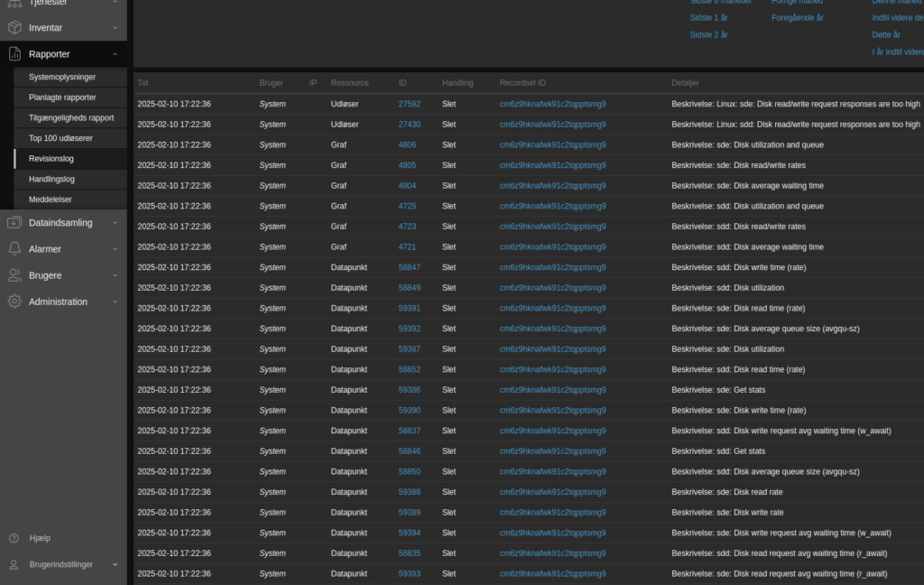Click the Tid column header
Image resolution: width=924 pixels, height=585 pixels.
coord(142,82)
